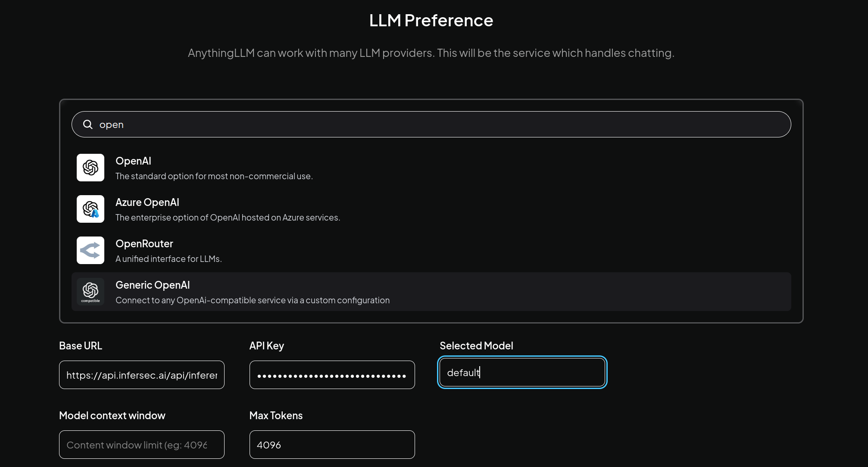Click the Generic OpenAI compatible logo icon
Screen dimensions: 868x467
[91, 292]
